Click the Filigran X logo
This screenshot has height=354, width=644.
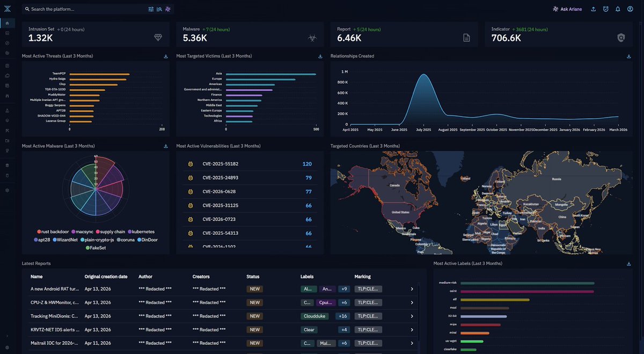[x=7, y=9]
